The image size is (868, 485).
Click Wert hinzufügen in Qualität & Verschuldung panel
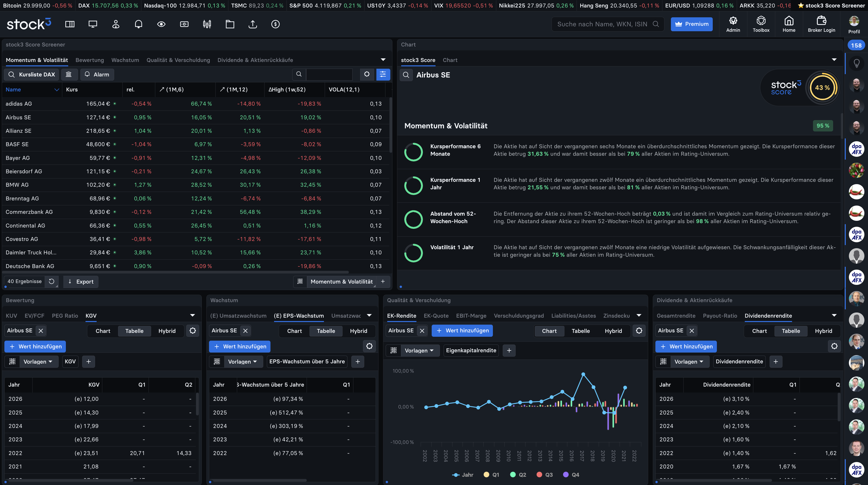coord(462,331)
